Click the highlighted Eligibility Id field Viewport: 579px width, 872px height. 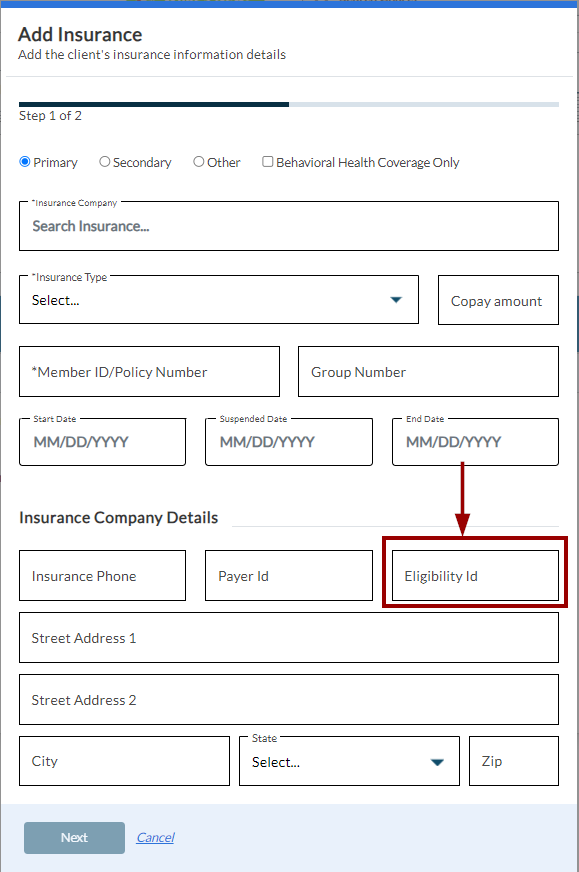(476, 576)
